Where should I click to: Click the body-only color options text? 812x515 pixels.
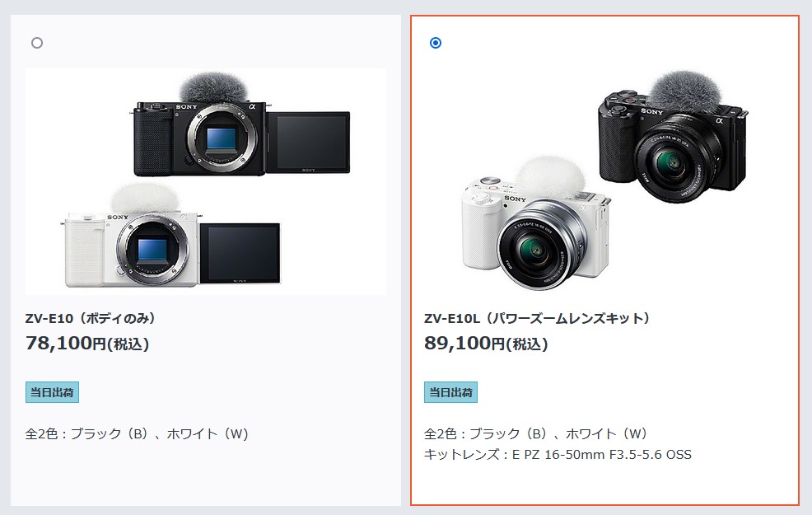coord(138,433)
